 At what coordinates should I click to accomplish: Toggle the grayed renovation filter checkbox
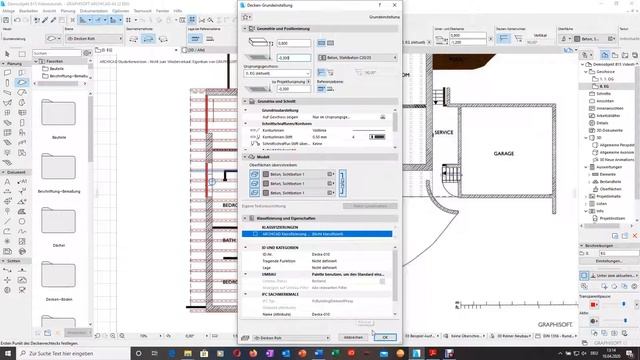(x=382, y=281)
